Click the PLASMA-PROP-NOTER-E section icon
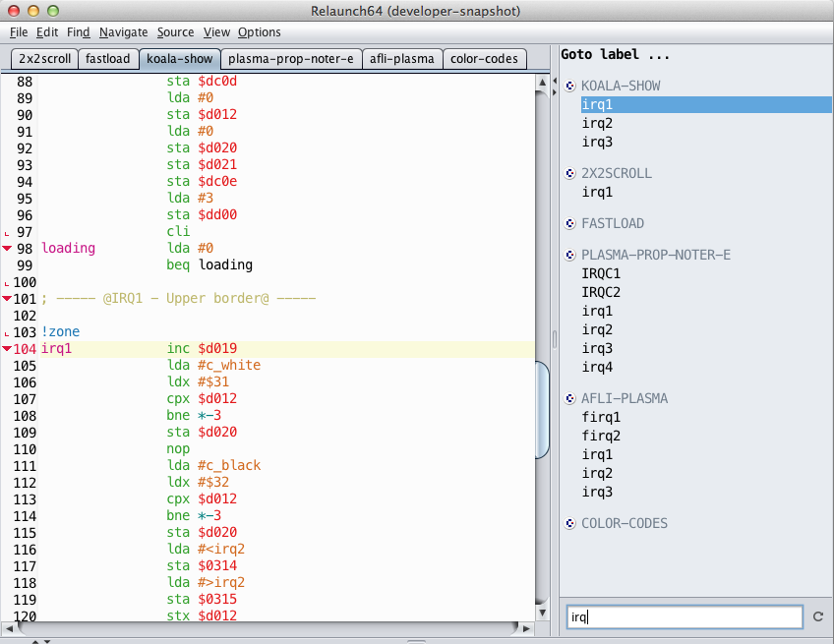Viewport: 834px width, 644px height. point(570,255)
